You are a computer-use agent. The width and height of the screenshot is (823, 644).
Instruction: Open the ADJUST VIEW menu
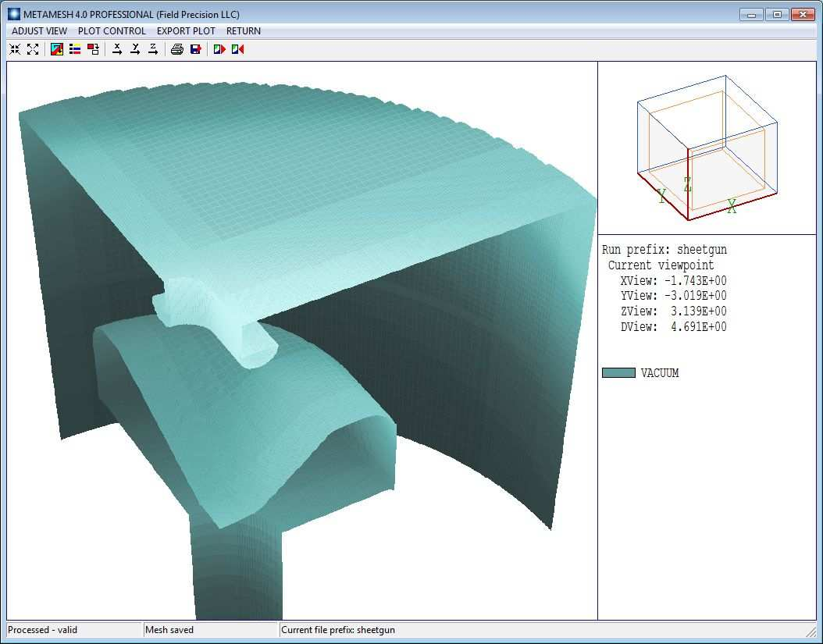pyautogui.click(x=39, y=31)
